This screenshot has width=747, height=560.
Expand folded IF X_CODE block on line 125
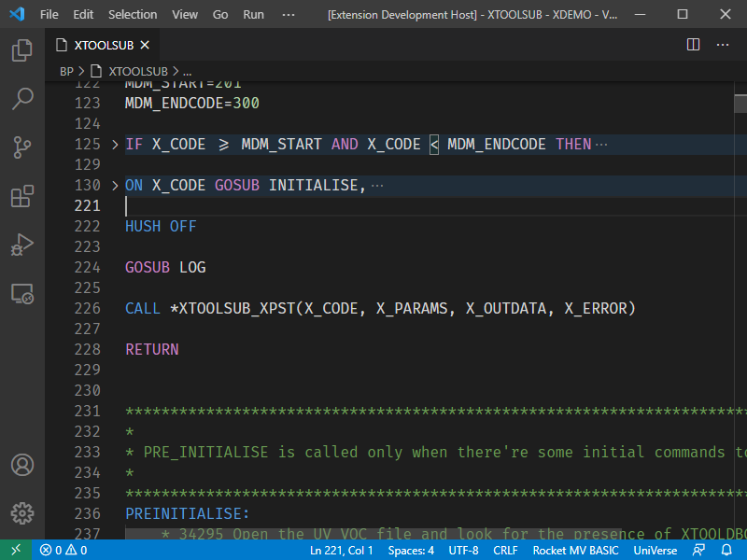tap(115, 145)
